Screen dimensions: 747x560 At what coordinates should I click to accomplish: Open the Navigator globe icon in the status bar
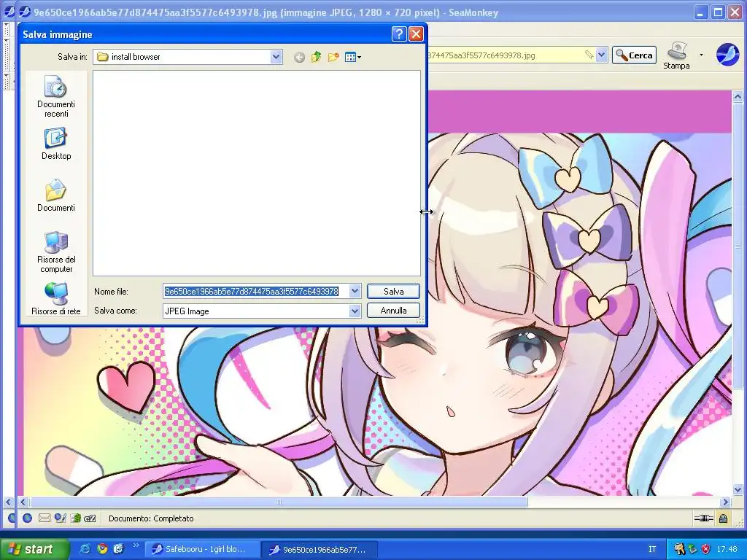(x=27, y=518)
